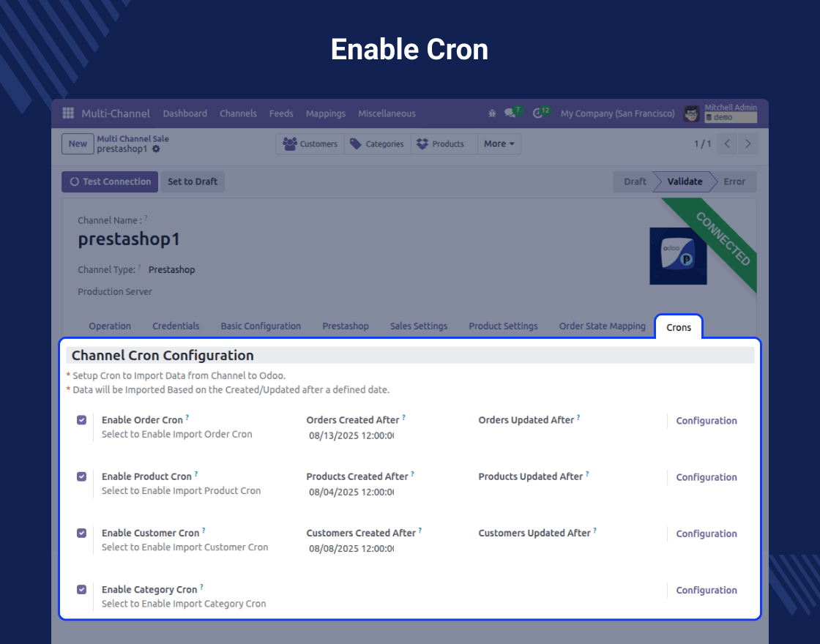Open the gear icon beside prestashop1
Screen dimensions: 820x644
click(x=156, y=149)
